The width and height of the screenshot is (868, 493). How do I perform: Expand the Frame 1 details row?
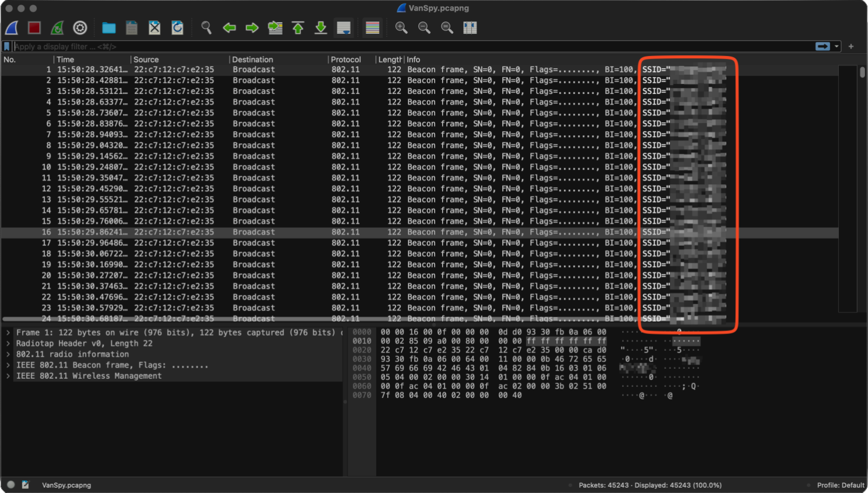8,333
